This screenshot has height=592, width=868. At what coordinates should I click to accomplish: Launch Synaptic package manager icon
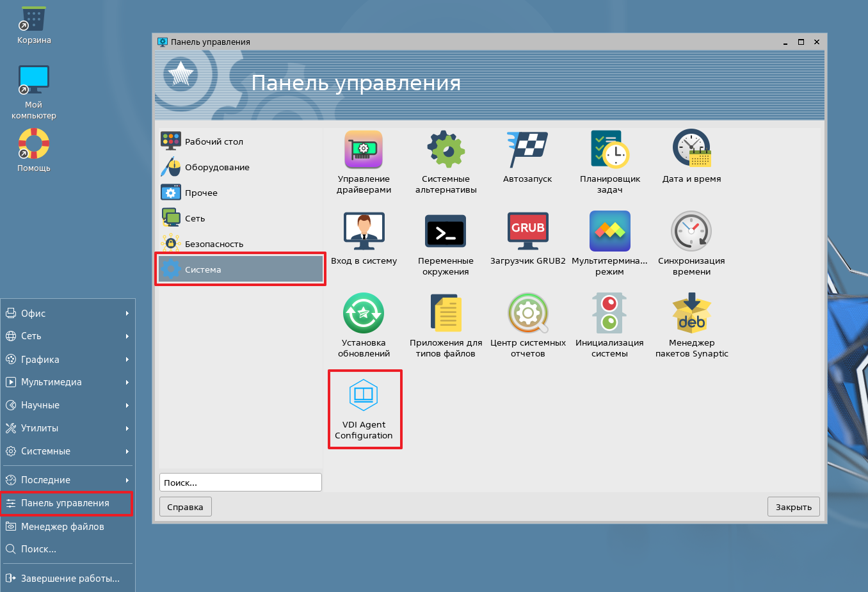(691, 314)
